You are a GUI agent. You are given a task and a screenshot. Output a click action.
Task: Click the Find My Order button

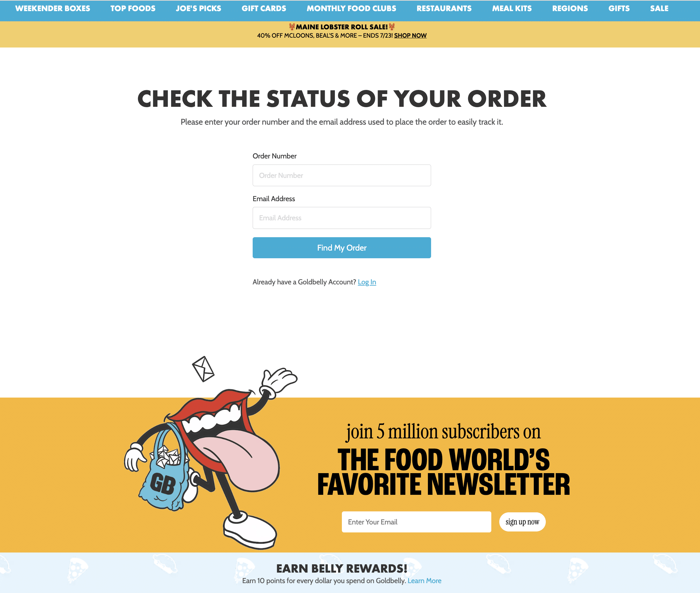pyautogui.click(x=342, y=248)
